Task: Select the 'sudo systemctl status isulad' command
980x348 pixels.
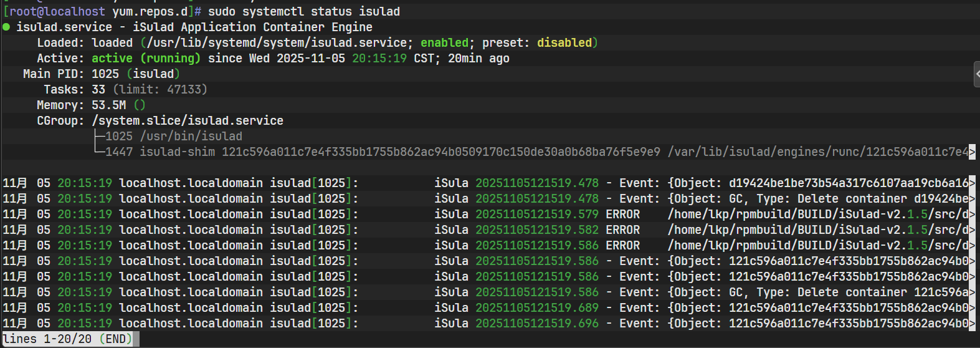Action: click(x=304, y=11)
